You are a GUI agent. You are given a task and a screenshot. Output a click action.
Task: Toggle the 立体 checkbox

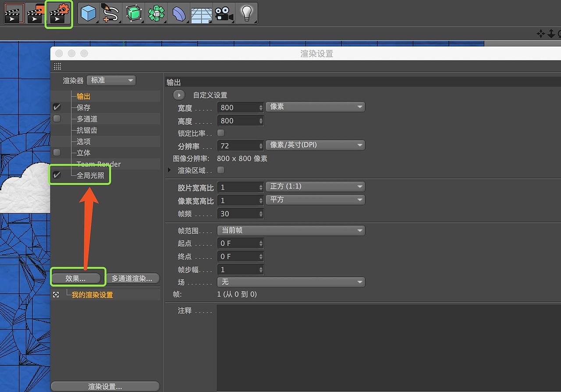tap(57, 153)
